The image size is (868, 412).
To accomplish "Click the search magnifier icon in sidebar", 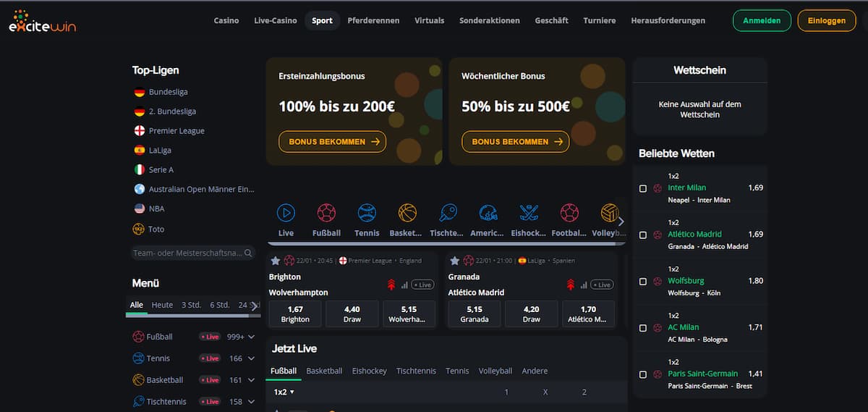I will [249, 253].
